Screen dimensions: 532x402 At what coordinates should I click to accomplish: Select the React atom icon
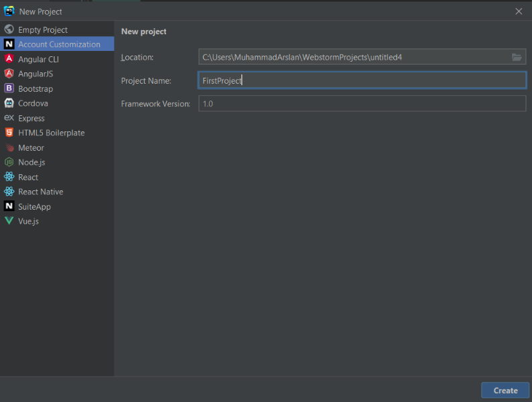(9, 177)
